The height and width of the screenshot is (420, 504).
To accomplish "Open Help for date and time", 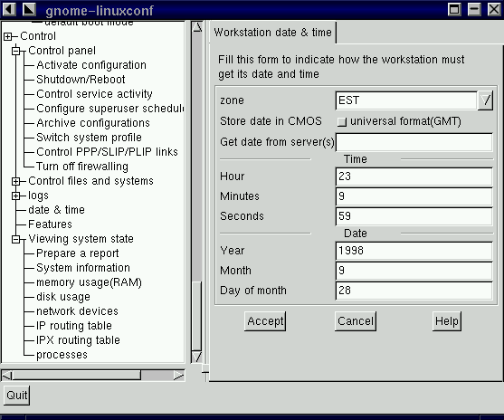I will pyautogui.click(x=447, y=321).
